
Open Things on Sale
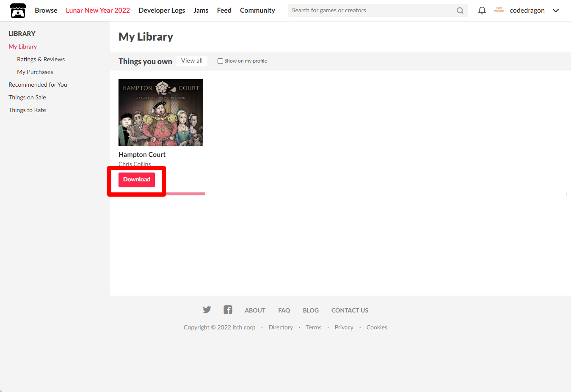coord(28,97)
